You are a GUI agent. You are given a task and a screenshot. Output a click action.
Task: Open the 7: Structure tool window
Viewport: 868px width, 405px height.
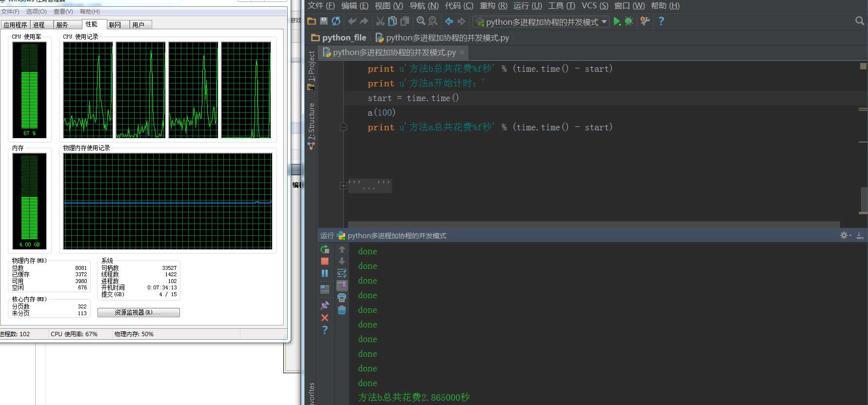point(311,126)
